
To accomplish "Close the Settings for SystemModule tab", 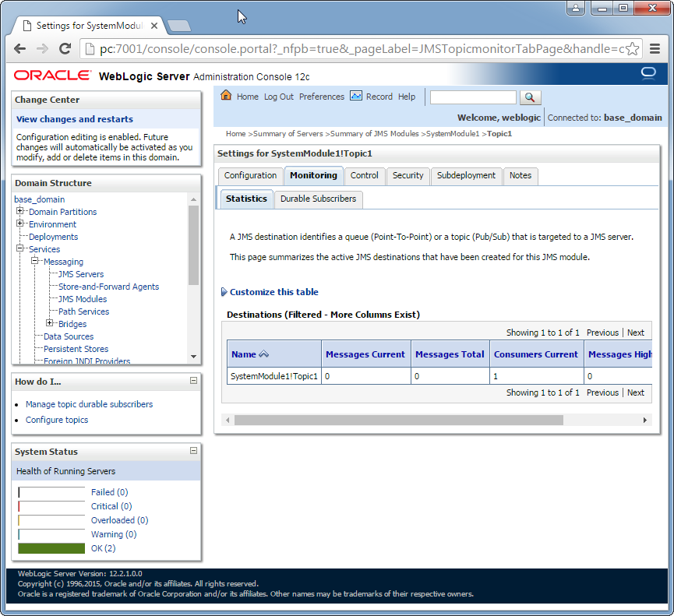I will 154,26.
